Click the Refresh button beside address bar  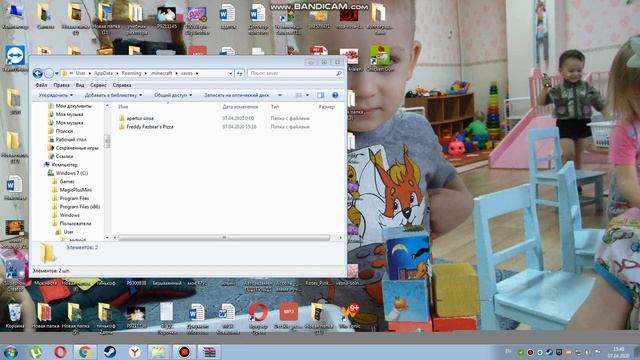(240, 73)
